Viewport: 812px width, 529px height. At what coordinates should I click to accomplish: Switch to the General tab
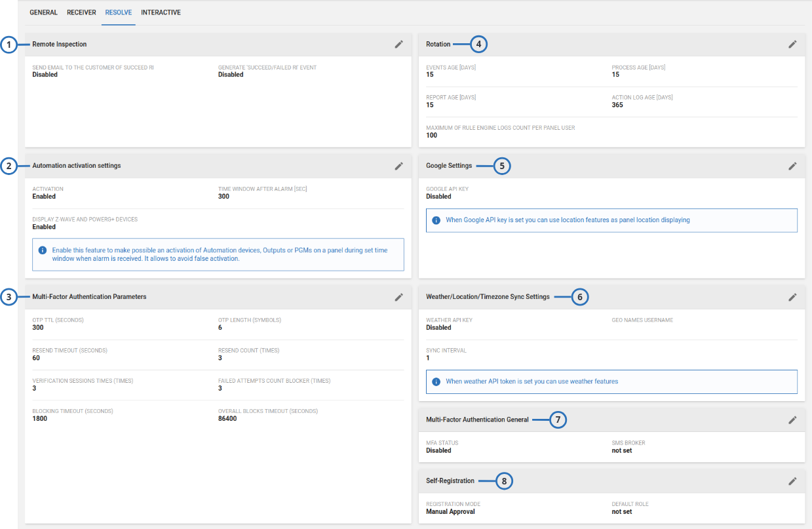pos(43,12)
